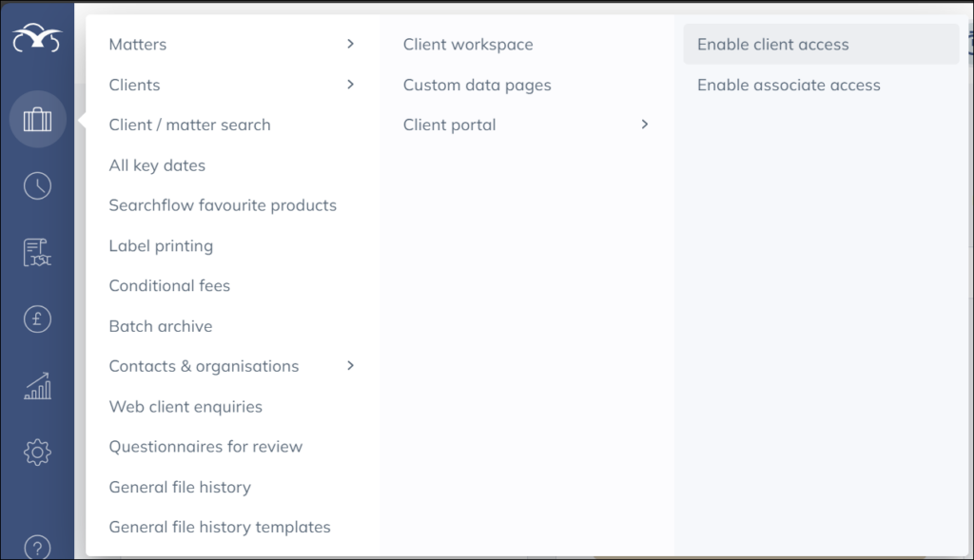
Task: Expand the Clients submenu chevron
Action: pyautogui.click(x=350, y=85)
